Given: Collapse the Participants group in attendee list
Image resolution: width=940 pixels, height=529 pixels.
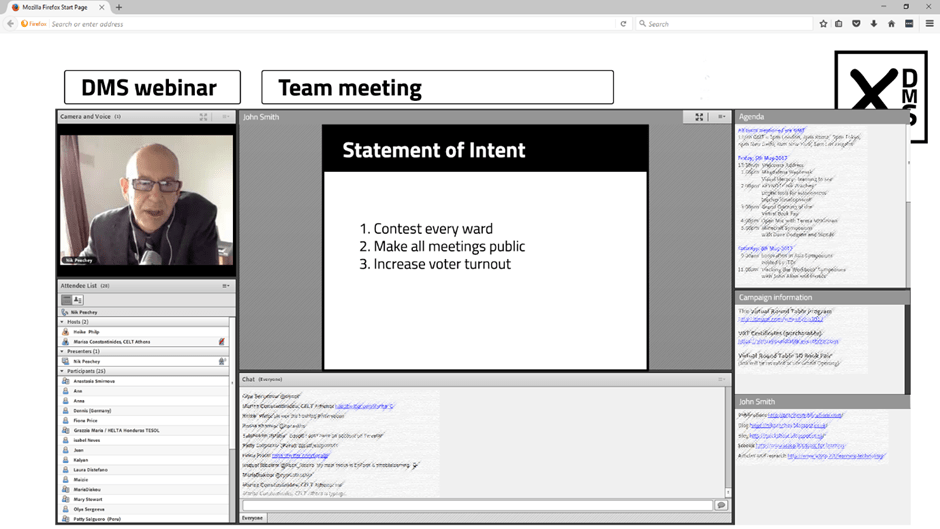Looking at the screenshot, I should tap(62, 371).
